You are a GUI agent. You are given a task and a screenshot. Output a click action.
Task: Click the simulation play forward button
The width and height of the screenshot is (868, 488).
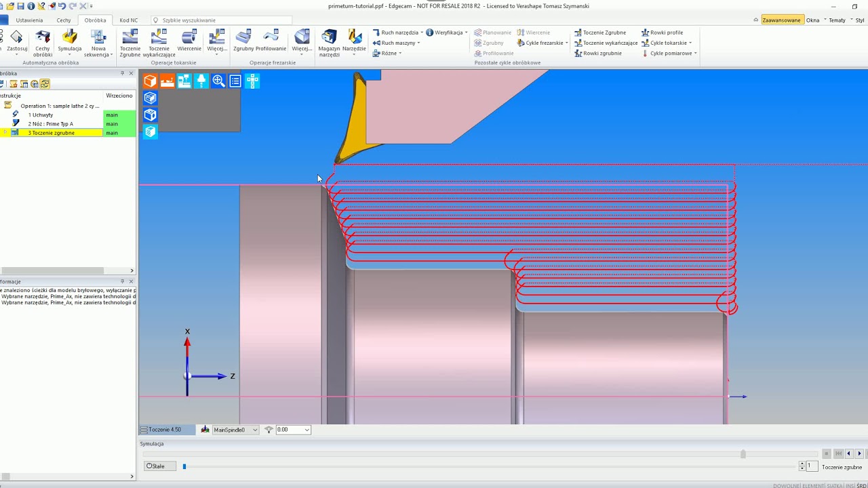pos(859,453)
